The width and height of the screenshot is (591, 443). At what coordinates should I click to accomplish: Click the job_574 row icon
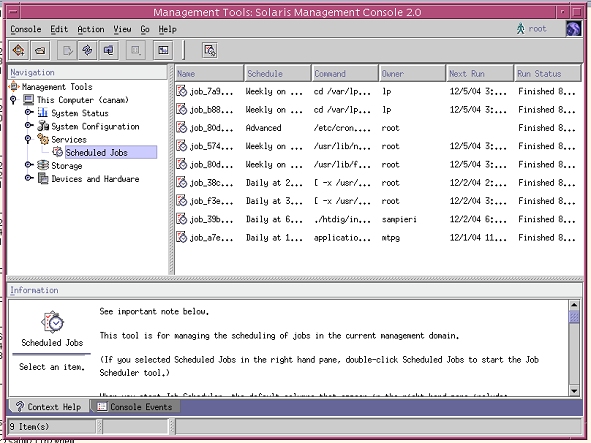[x=182, y=146]
